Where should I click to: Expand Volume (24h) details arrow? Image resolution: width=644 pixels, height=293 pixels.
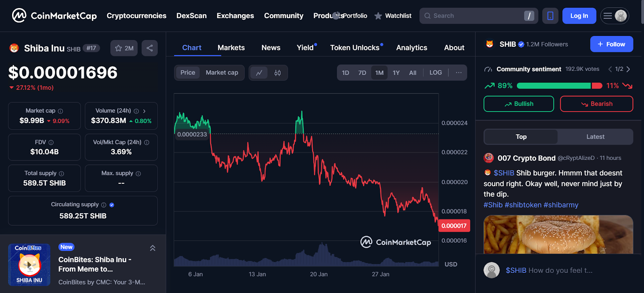pyautogui.click(x=144, y=111)
